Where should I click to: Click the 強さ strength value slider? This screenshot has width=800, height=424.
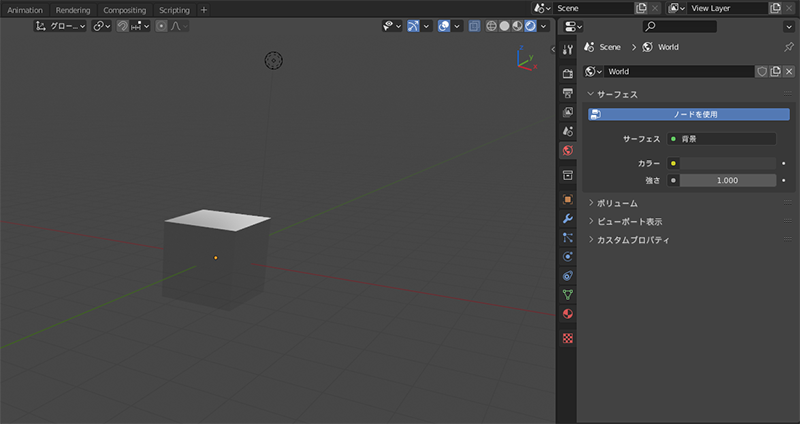[728, 180]
